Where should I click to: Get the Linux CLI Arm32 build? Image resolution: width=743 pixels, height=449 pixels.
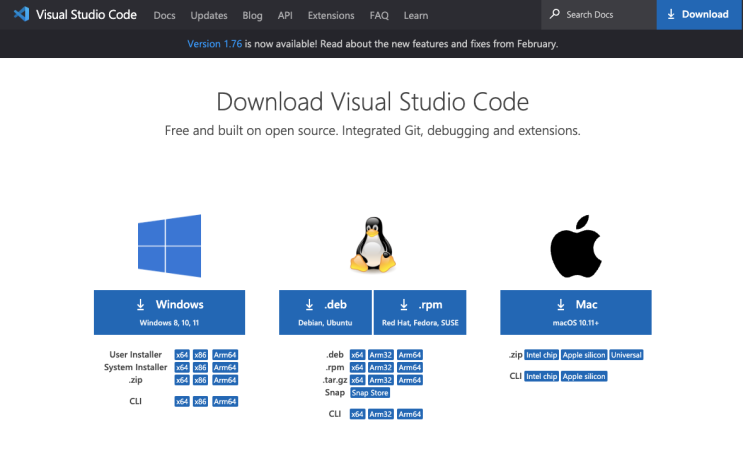[x=381, y=414]
